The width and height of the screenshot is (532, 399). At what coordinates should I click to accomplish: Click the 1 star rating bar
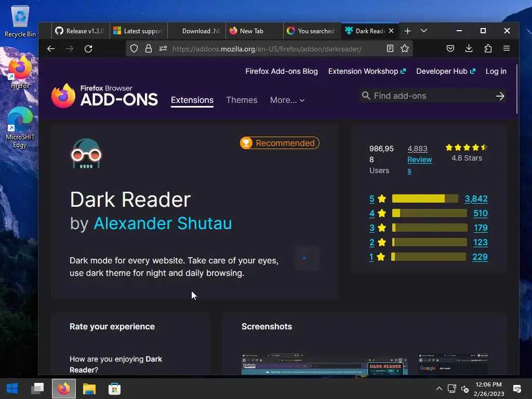pos(429,257)
